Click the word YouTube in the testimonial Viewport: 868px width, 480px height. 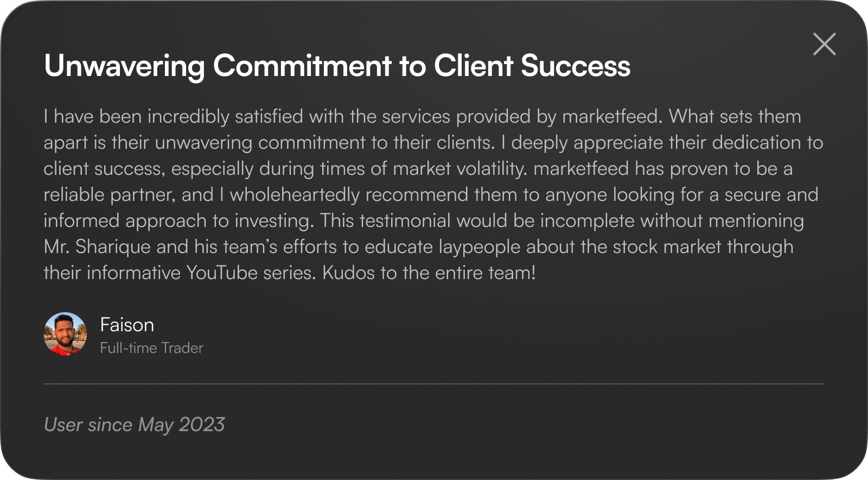pos(222,273)
